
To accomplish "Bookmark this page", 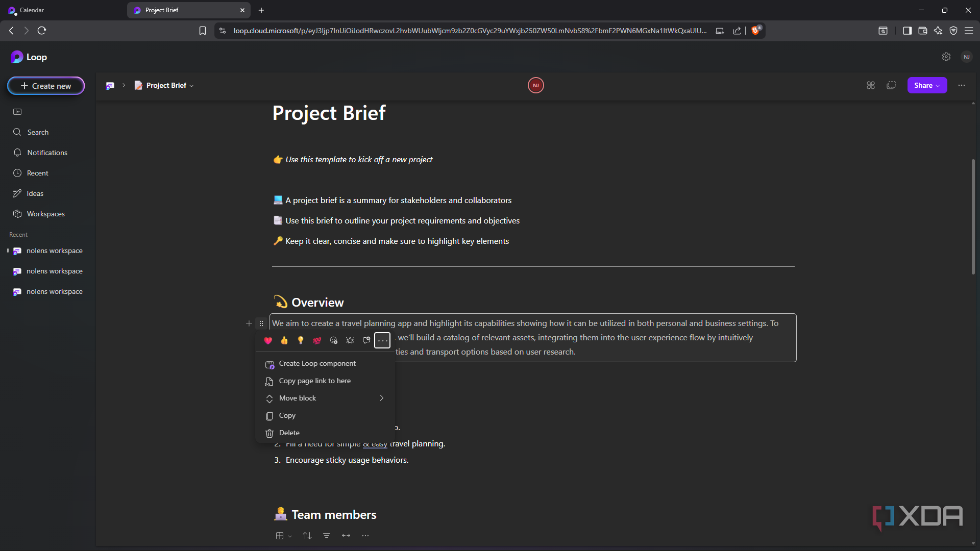I will (203, 31).
